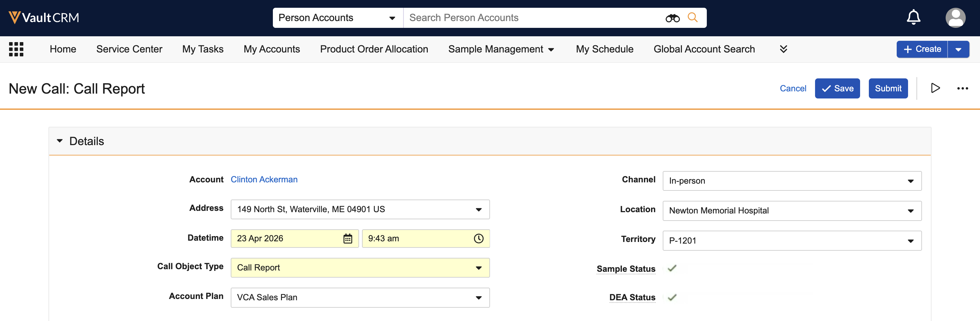The height and width of the screenshot is (321, 980).
Task: Click the Sample Status checkmark
Action: point(672,268)
